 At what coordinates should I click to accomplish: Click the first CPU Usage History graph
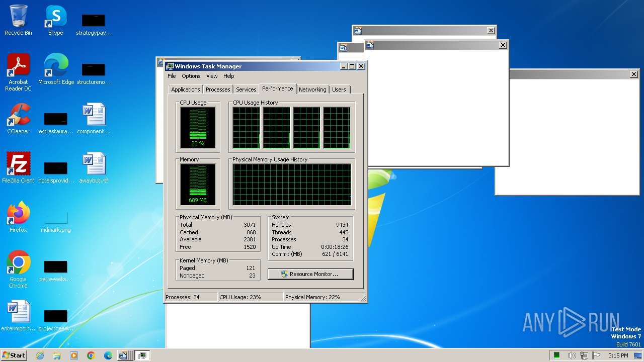(246, 128)
